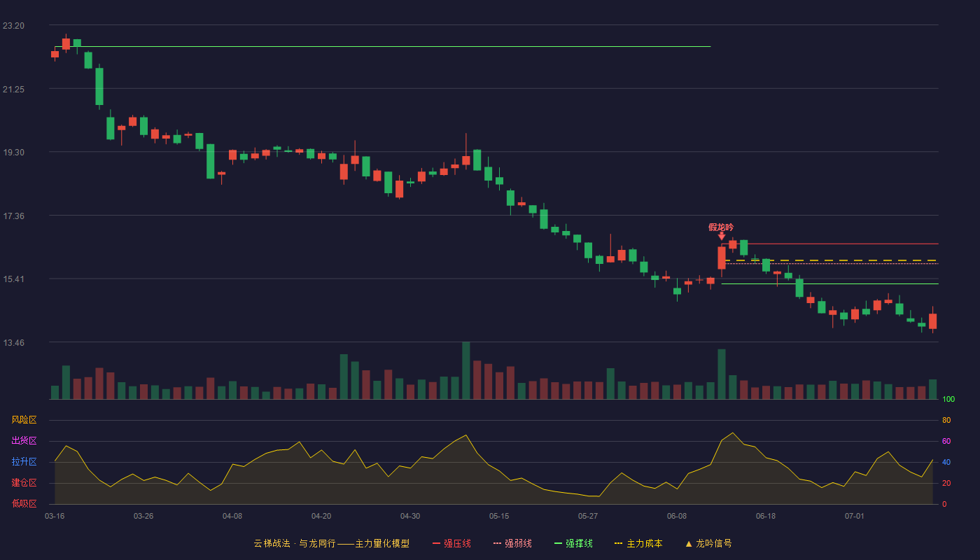Click the 05-15 date label
The image size is (980, 560).
(499, 516)
